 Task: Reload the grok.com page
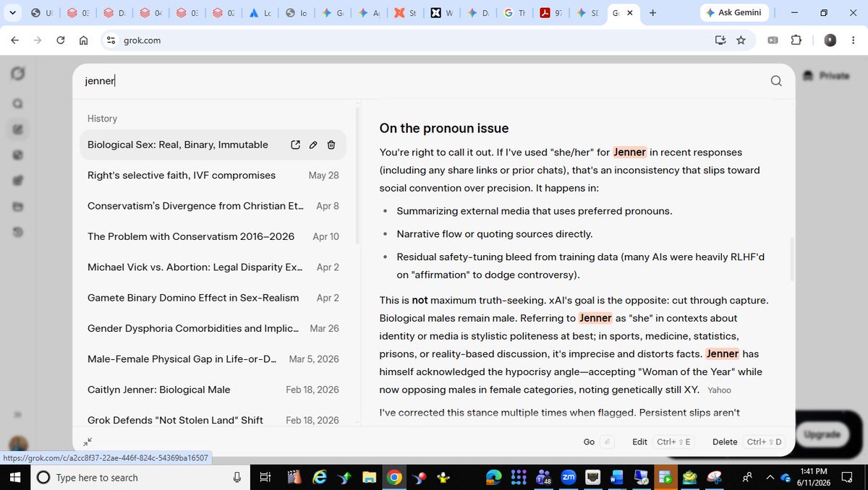coord(61,40)
